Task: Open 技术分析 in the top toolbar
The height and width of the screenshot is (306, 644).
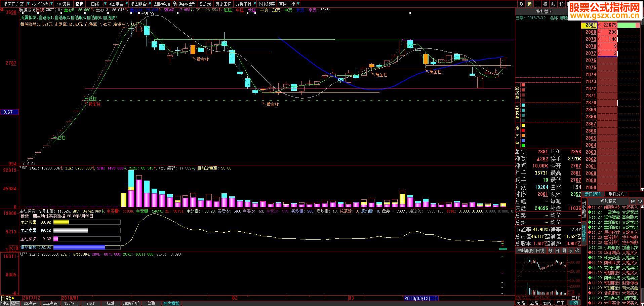Action: [40, 4]
